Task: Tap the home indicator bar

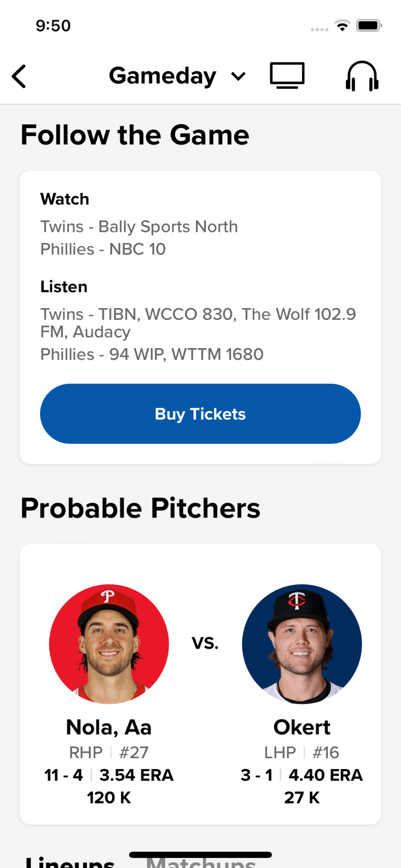Action: pos(200,854)
